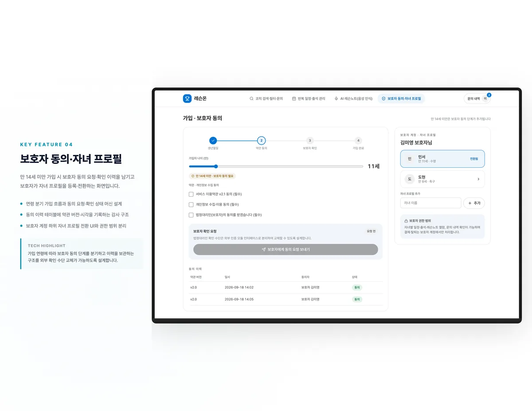The width and height of the screenshot is (532, 411).
Task: Click the 2026-09-18 14:05 timestamp cell
Action: point(239,299)
